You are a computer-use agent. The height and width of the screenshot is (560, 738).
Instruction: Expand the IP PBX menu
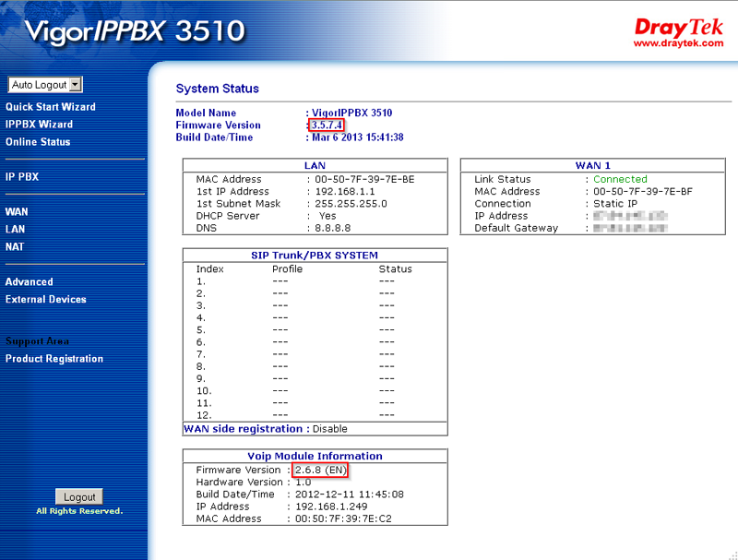click(x=21, y=177)
